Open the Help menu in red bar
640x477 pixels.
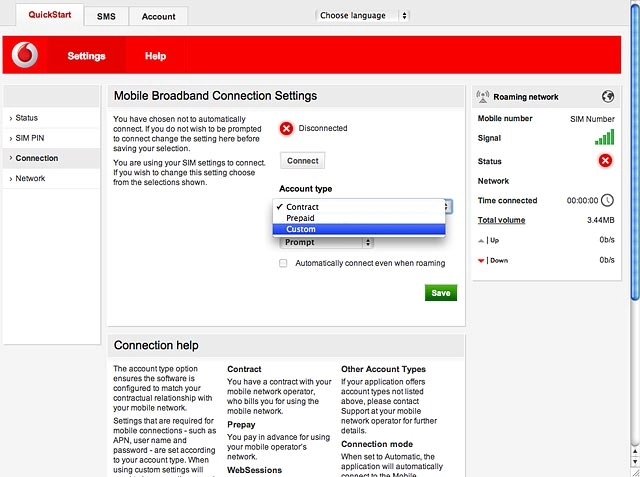[156, 56]
